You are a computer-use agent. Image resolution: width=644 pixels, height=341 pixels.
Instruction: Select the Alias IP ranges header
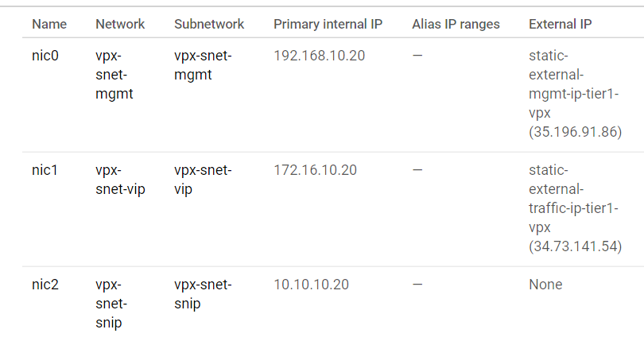(456, 24)
